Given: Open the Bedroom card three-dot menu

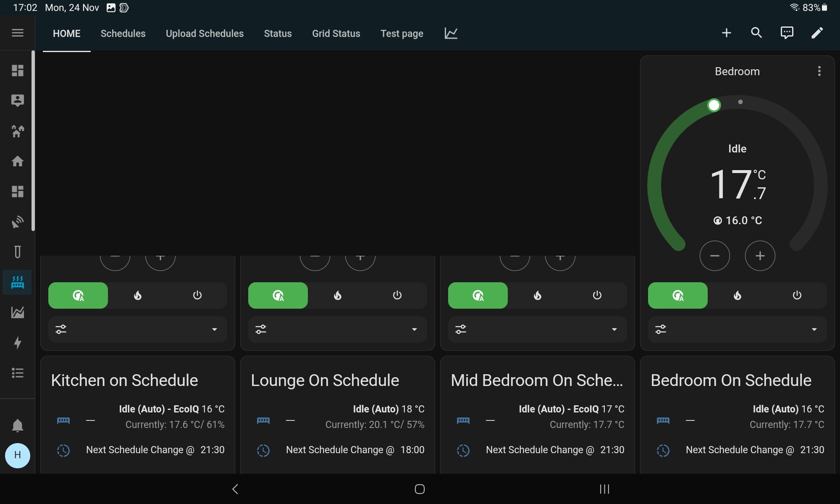Looking at the screenshot, I should (x=819, y=71).
